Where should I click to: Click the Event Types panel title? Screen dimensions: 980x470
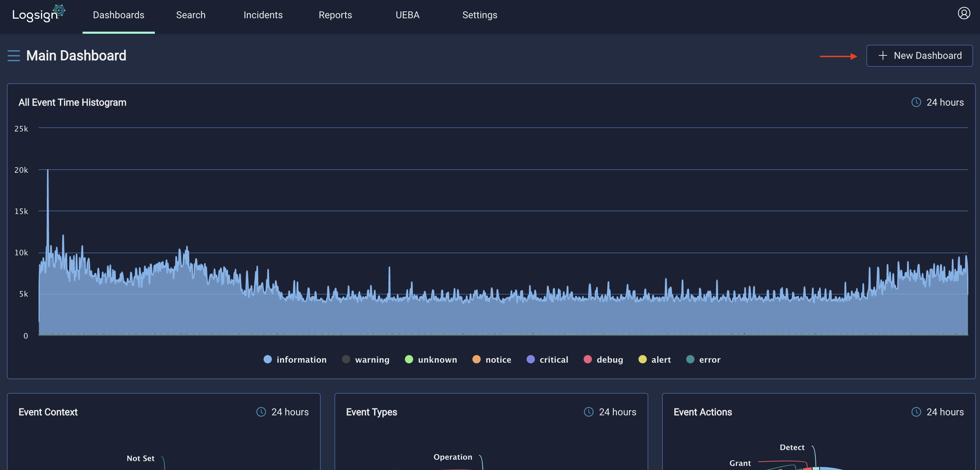(x=371, y=412)
